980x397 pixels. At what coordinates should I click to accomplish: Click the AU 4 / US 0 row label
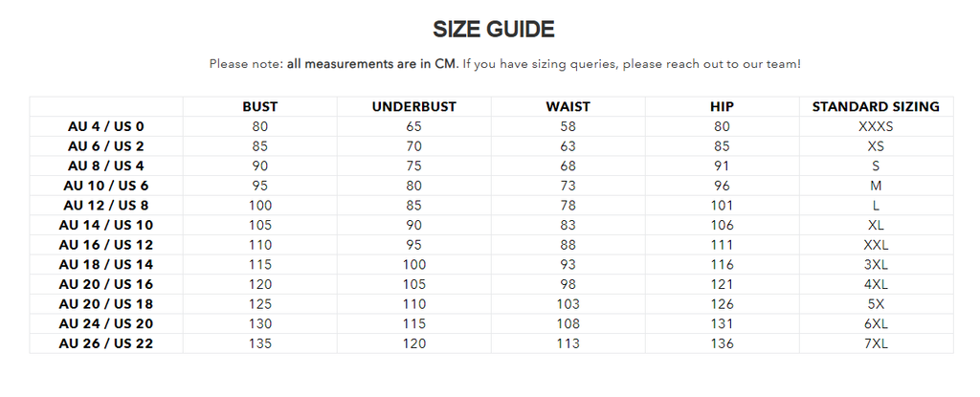tap(106, 126)
